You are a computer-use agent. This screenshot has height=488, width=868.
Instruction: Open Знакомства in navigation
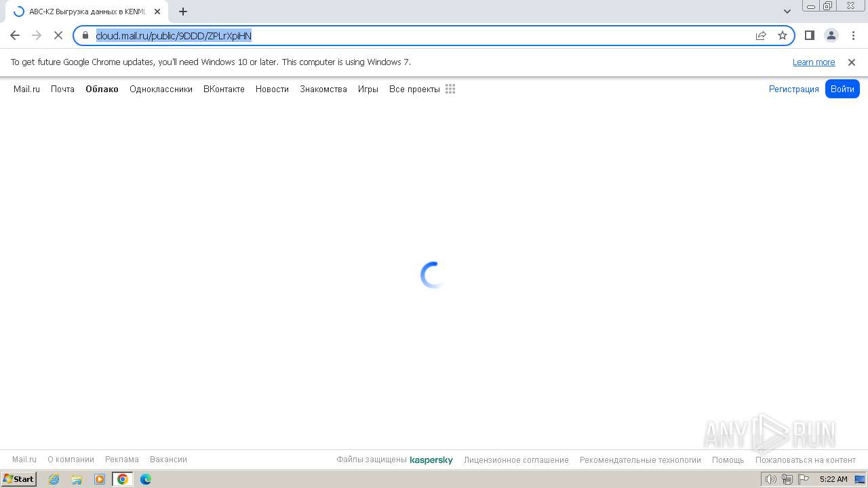[x=323, y=89]
